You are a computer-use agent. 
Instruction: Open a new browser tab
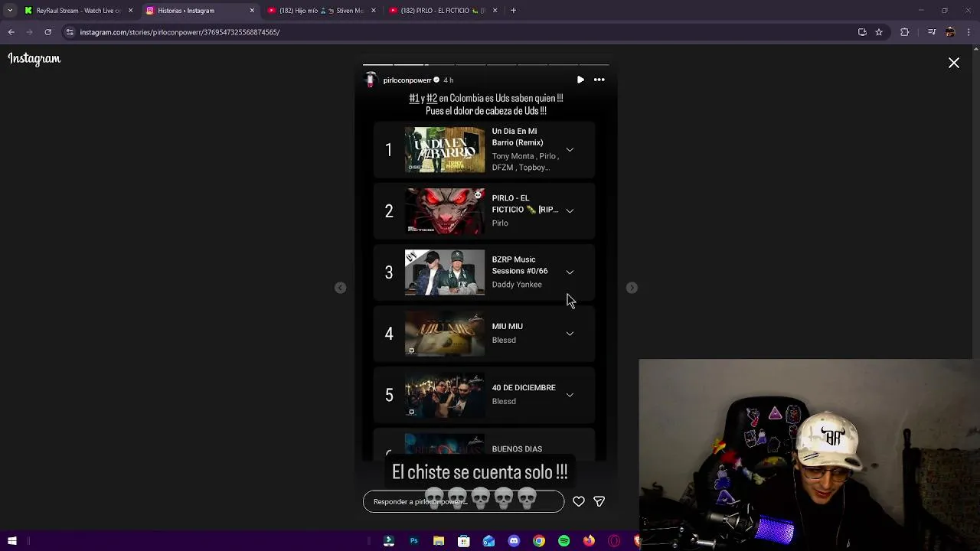pos(513,11)
